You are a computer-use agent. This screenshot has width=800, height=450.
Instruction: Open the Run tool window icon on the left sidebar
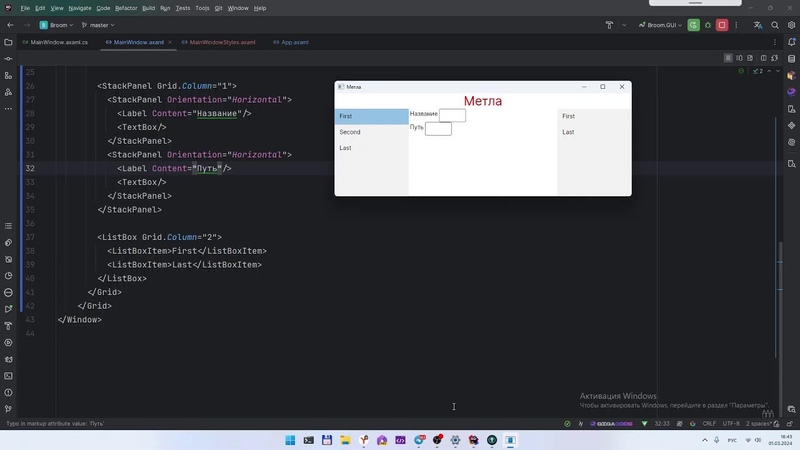pos(8,309)
